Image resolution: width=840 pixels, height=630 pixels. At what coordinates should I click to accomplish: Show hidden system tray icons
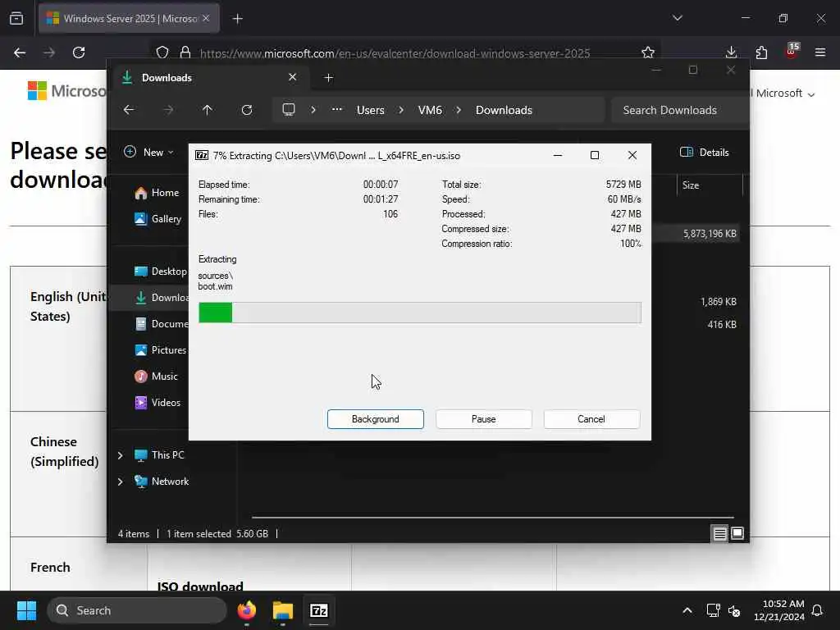pos(687,610)
